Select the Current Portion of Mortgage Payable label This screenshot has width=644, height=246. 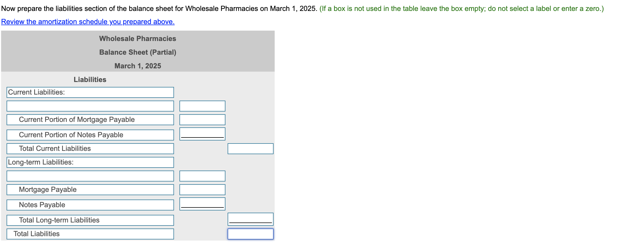[90, 120]
